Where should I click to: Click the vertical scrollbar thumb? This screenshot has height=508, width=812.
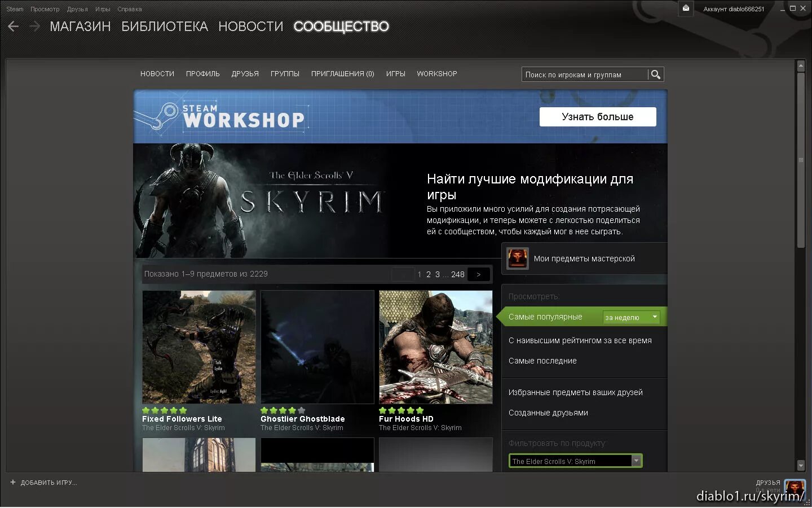pos(801,159)
